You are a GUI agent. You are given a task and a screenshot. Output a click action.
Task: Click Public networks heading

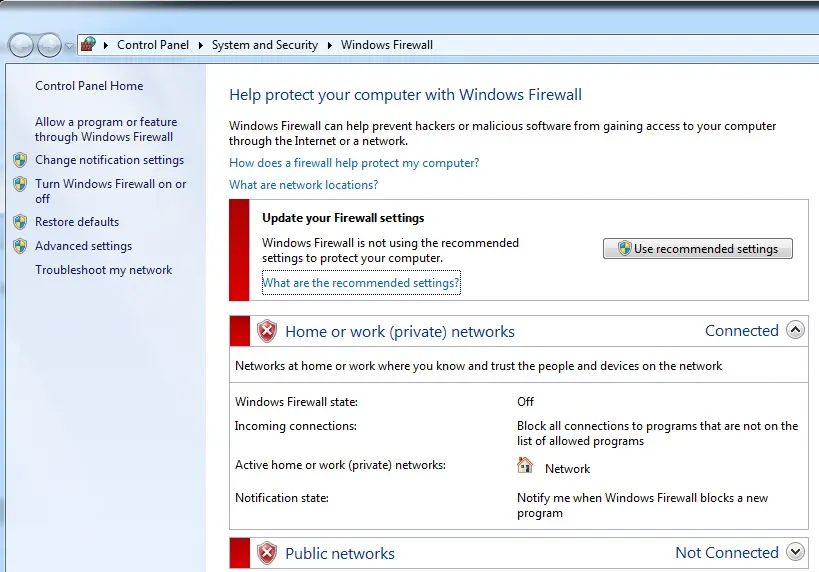pyautogui.click(x=340, y=554)
